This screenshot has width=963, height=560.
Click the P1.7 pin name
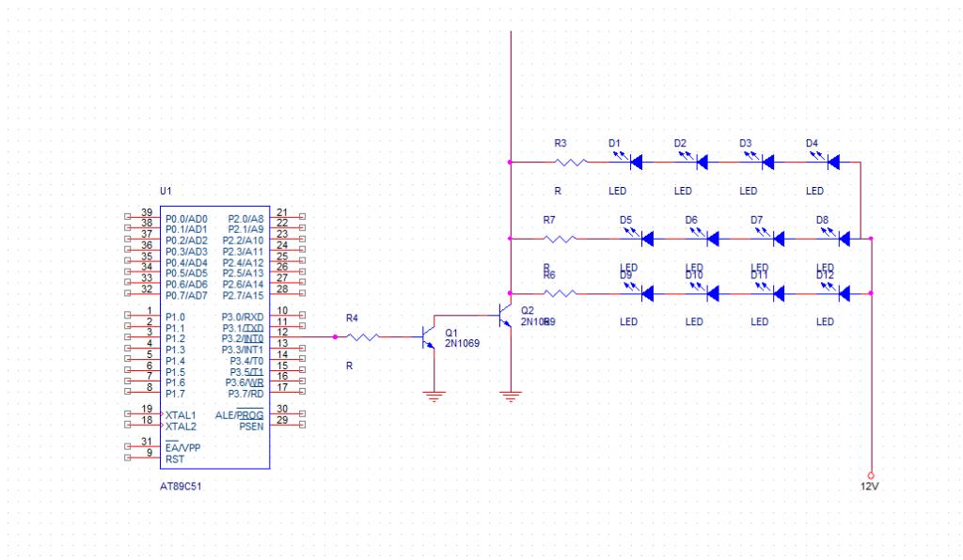tap(175, 394)
